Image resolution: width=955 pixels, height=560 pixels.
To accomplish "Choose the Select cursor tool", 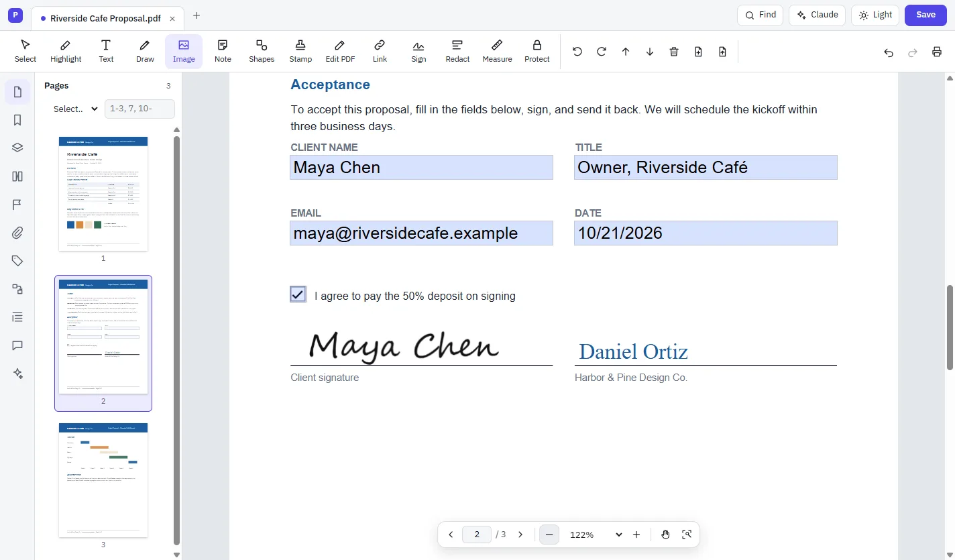I will click(x=25, y=51).
